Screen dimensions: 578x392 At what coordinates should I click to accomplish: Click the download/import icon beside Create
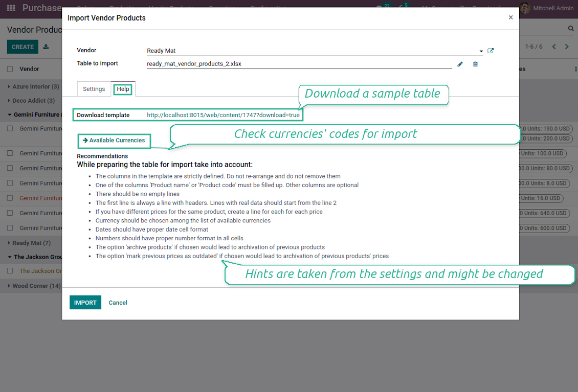[46, 47]
